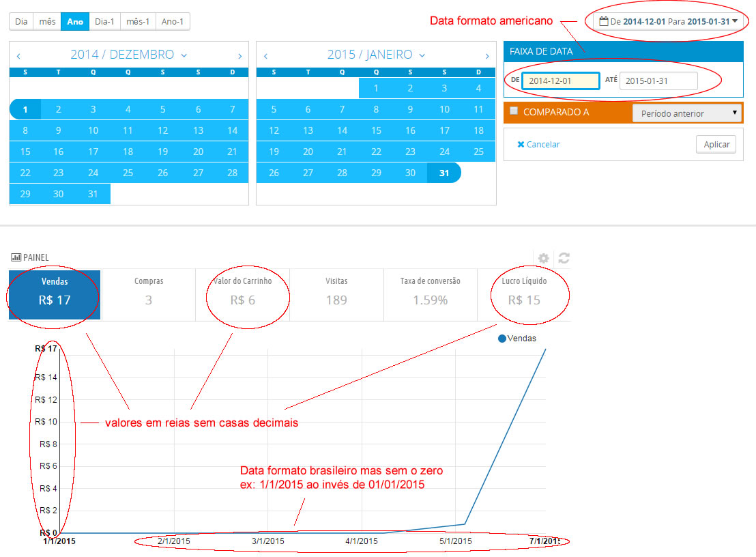Click the X icon beside Cancelar
Image resolution: width=756 pixels, height=557 pixels.
(521, 144)
